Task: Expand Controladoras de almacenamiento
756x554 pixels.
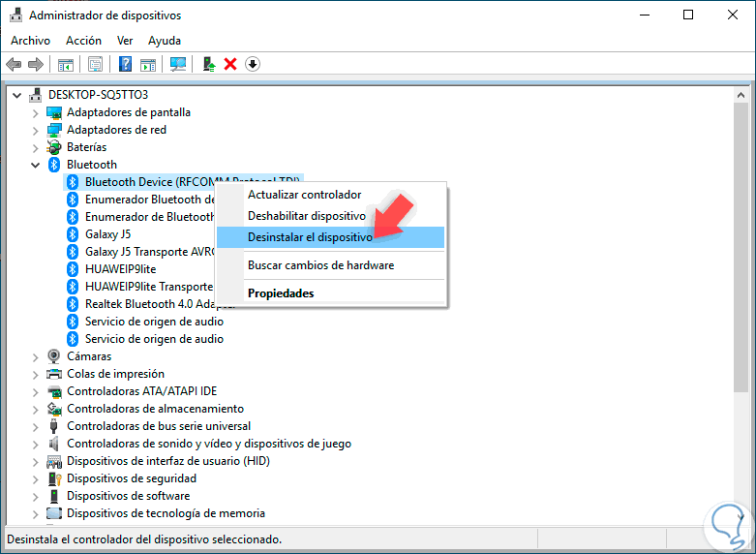Action: click(x=35, y=410)
